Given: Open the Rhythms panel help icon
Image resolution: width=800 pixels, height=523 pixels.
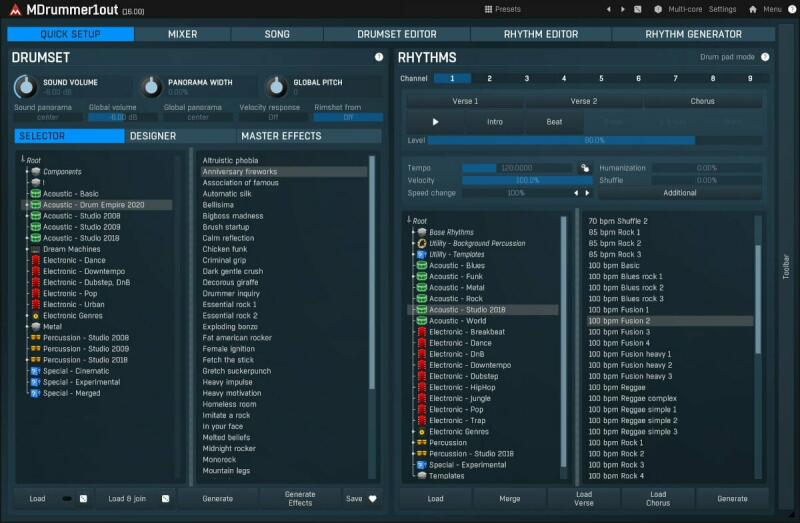Looking at the screenshot, I should tap(765, 57).
